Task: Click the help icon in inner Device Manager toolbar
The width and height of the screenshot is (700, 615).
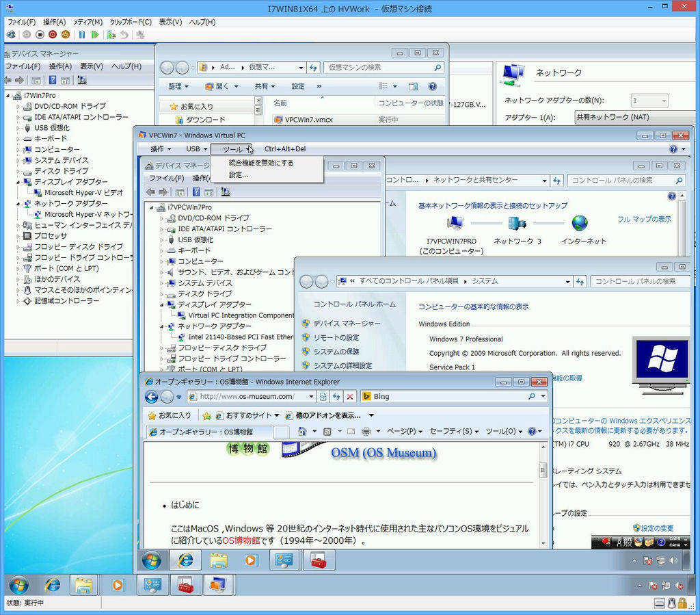Action: click(x=196, y=192)
